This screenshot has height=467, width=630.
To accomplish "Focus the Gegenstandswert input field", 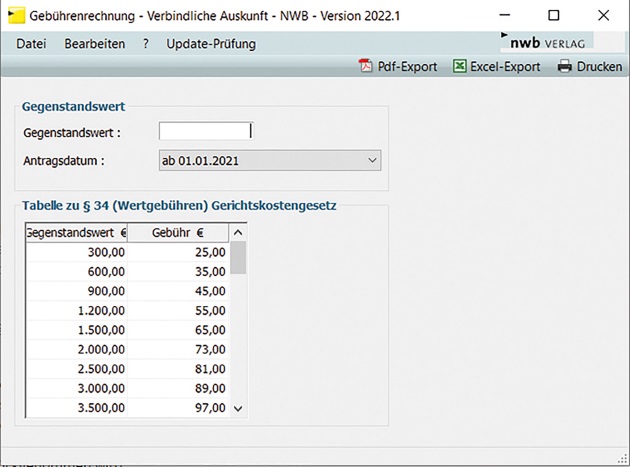I will [x=204, y=131].
